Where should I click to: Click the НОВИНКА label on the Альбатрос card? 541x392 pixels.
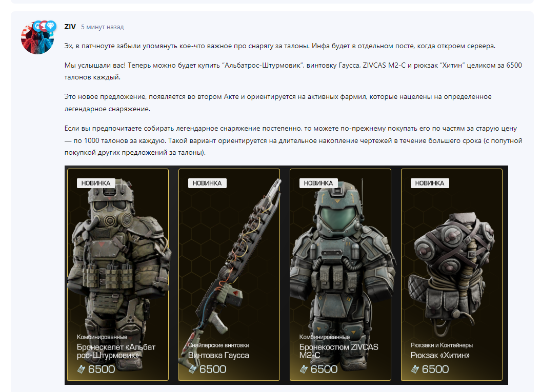click(x=96, y=183)
